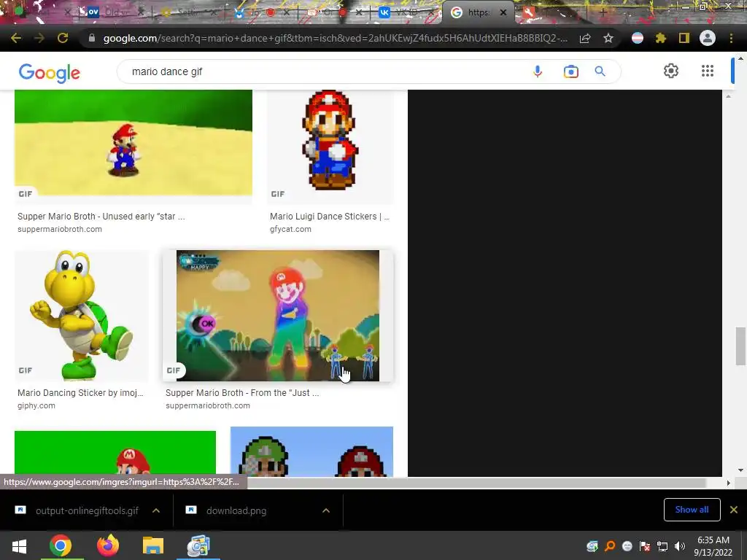The height and width of the screenshot is (560, 747).
Task: Open the Chrome profile avatar
Action: [x=708, y=38]
